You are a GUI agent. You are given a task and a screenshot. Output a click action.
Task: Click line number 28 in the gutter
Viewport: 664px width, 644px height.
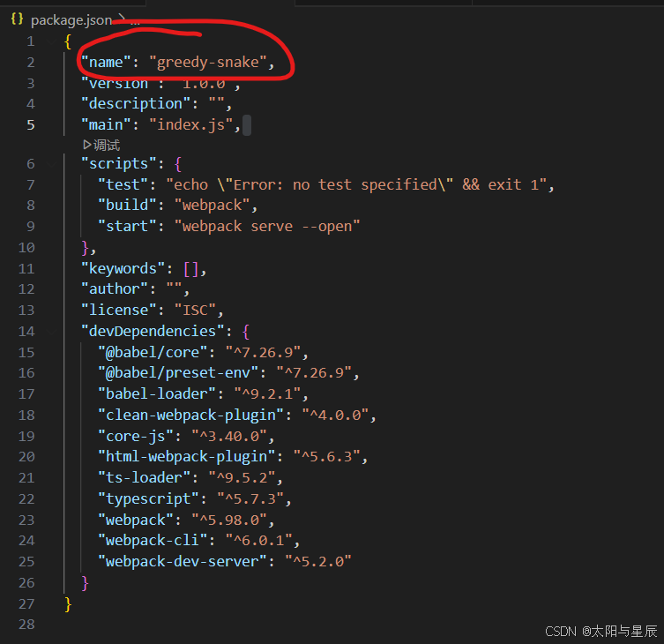26,624
